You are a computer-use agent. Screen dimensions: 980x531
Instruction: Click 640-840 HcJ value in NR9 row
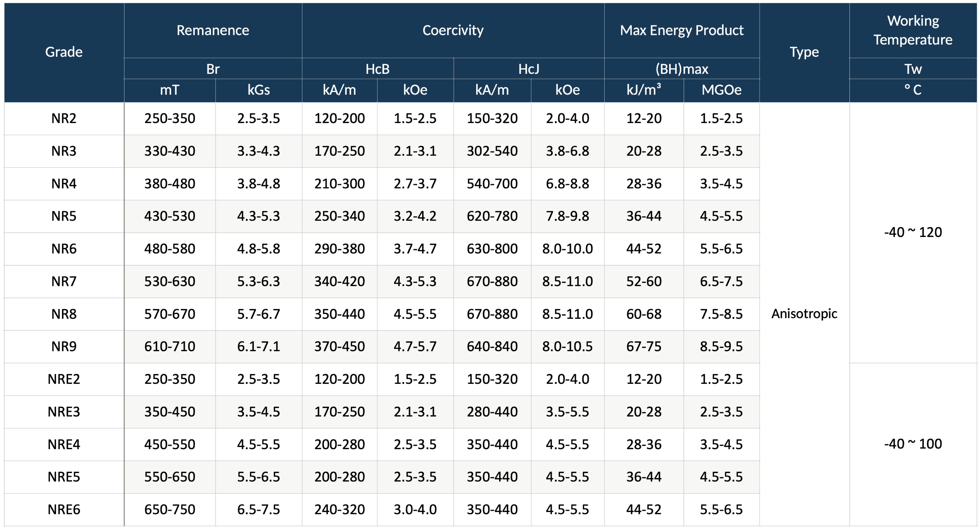coord(492,347)
